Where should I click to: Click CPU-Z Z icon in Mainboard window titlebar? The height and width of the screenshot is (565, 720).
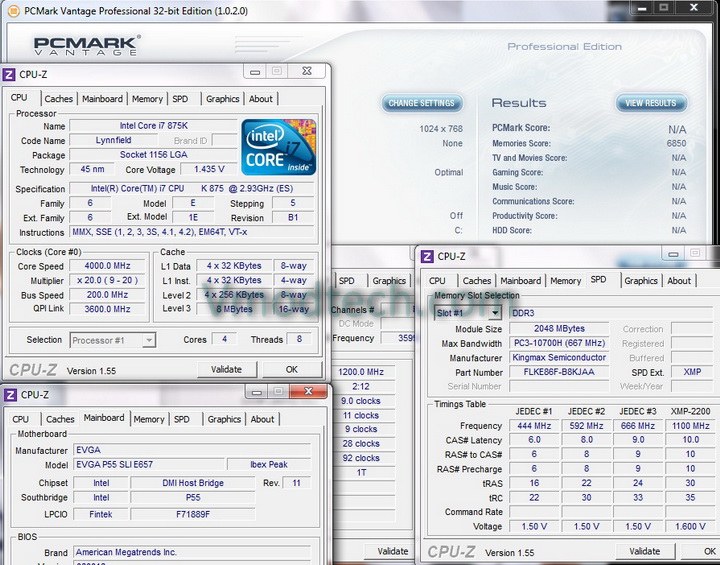[10, 395]
